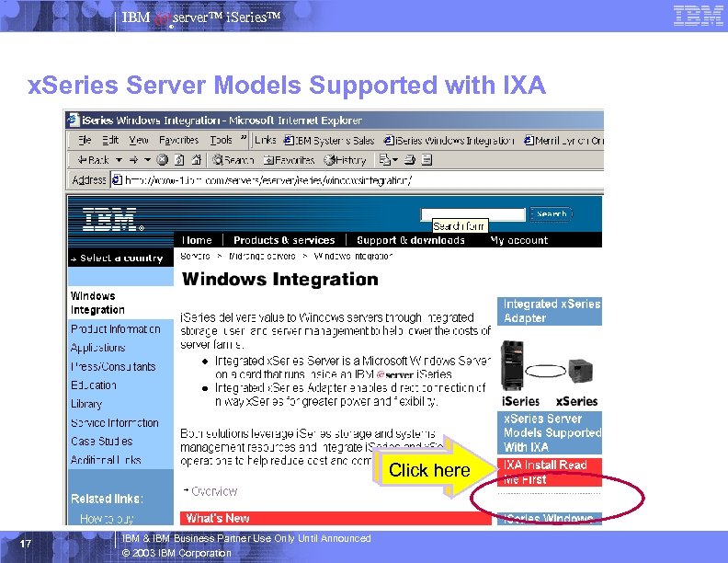Click the blue Search button
The image size is (728, 563).
click(552, 214)
